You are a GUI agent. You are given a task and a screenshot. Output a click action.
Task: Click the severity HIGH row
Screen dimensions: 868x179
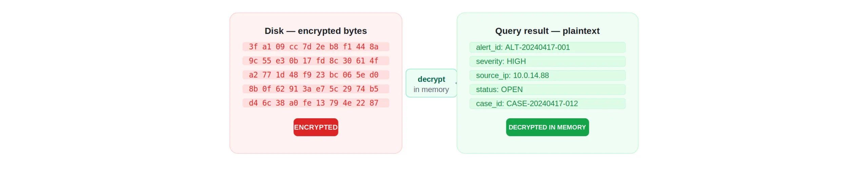pyautogui.click(x=547, y=61)
